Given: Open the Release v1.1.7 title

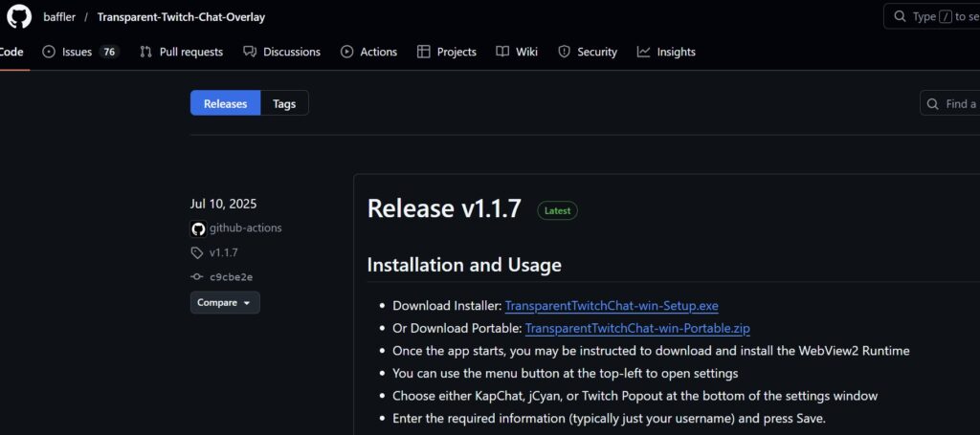Looking at the screenshot, I should coord(444,208).
